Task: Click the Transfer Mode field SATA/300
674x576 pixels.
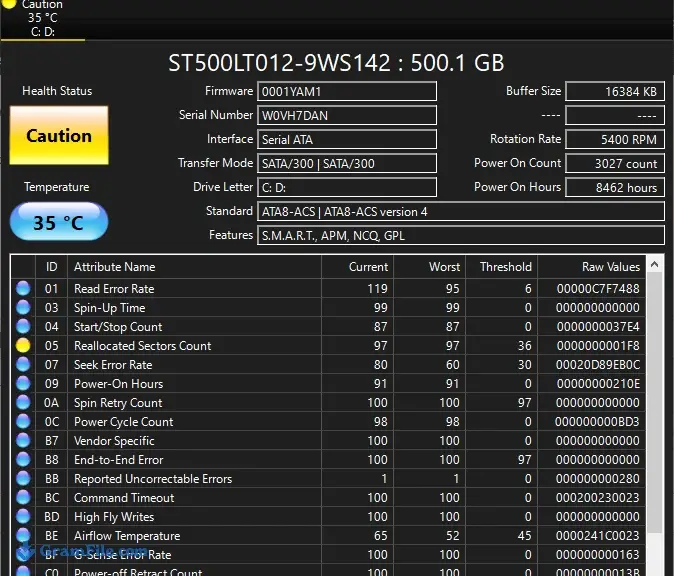Action: tap(347, 164)
